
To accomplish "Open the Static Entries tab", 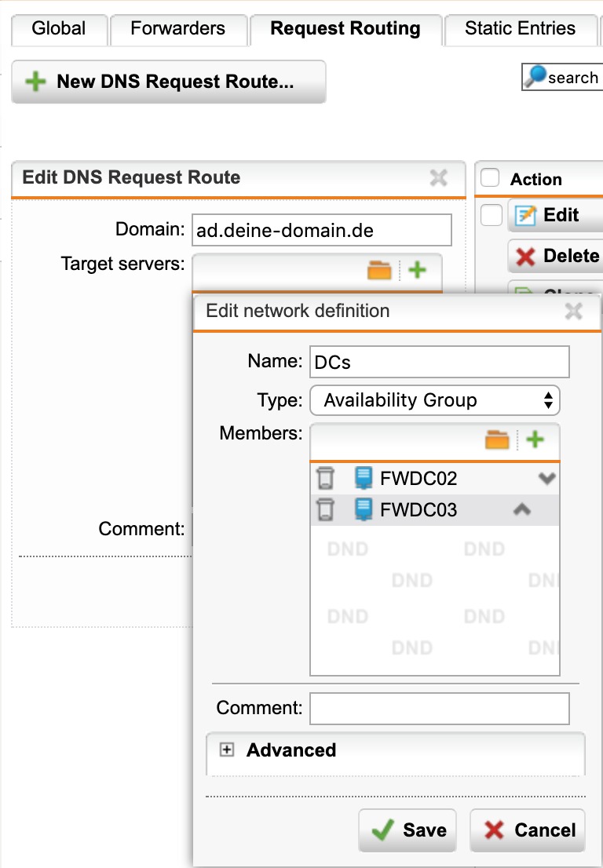I will tap(520, 29).
